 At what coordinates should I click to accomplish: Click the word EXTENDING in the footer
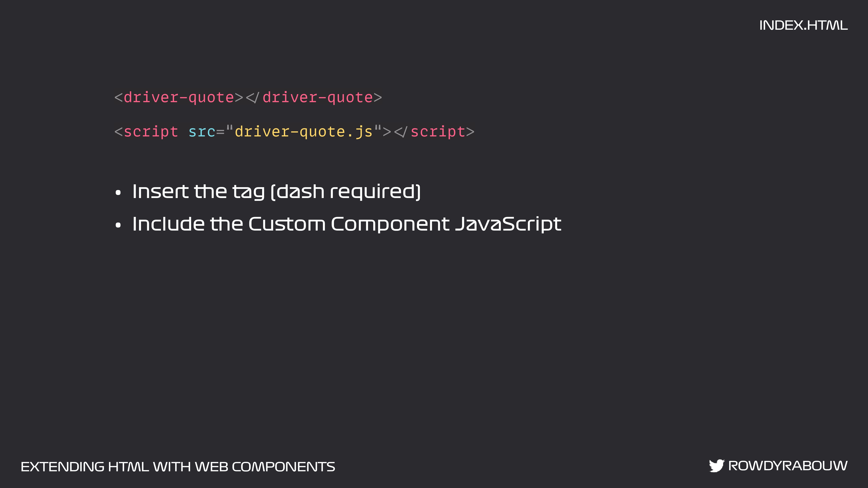pyautogui.click(x=63, y=467)
